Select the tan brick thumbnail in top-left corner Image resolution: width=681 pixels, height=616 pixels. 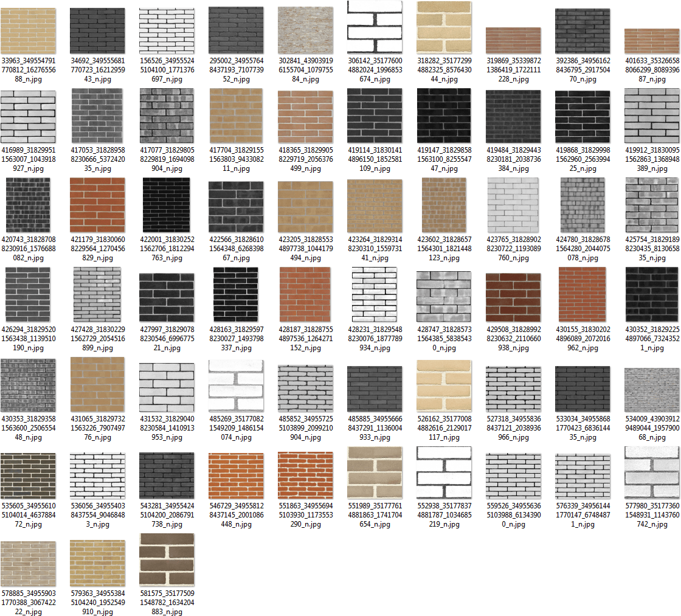[x=29, y=30]
